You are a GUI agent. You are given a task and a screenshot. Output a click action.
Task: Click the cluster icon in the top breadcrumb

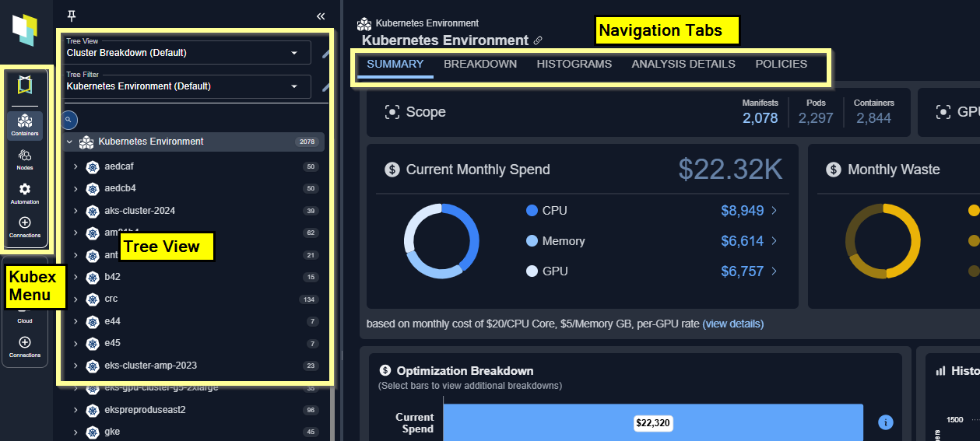364,23
